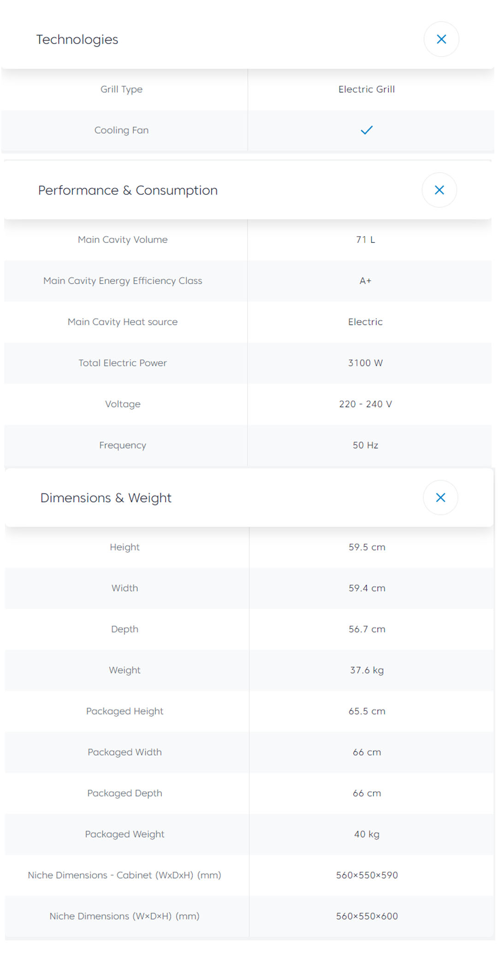The height and width of the screenshot is (980, 498).
Task: Click the 3100 W power value
Action: [x=365, y=363]
